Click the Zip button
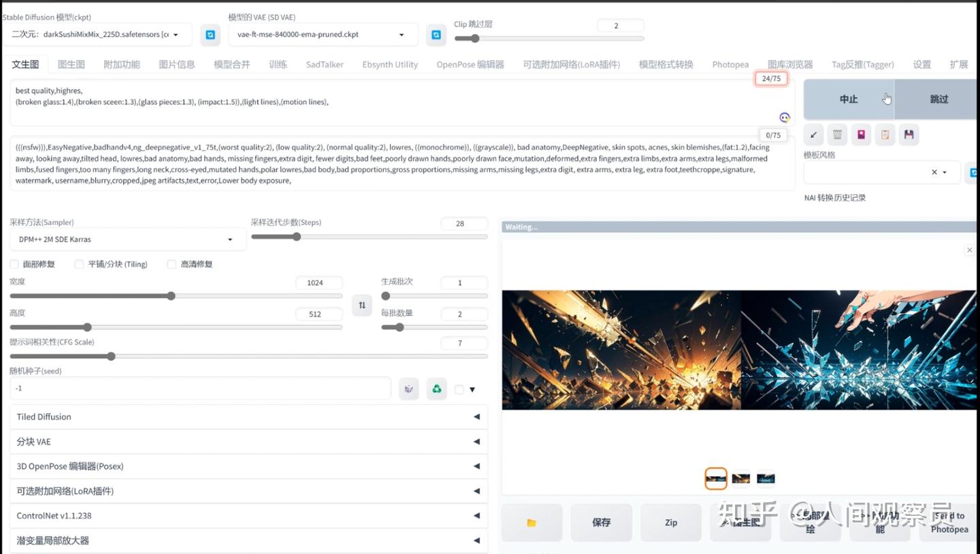This screenshot has width=980, height=554. 671,523
